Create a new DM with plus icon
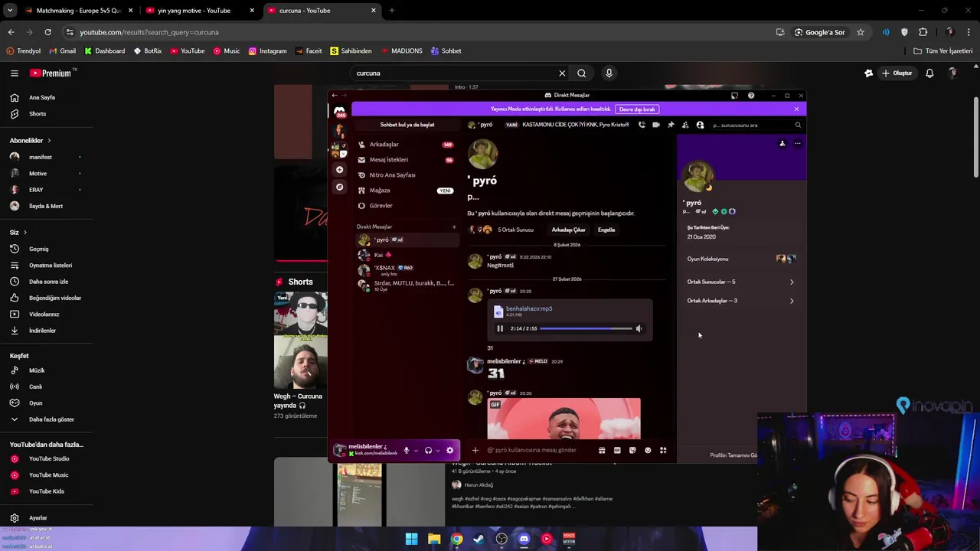This screenshot has height=551, width=980. pyautogui.click(x=454, y=227)
